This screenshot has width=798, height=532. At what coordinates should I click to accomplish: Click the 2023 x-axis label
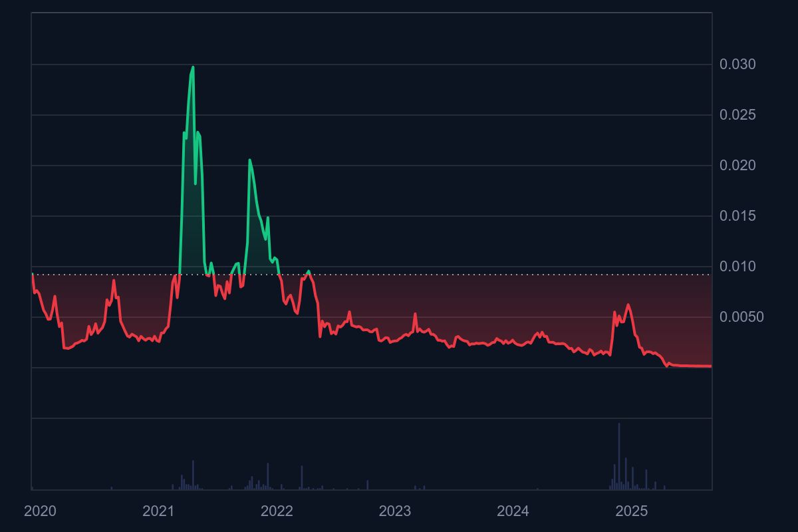[x=395, y=511]
